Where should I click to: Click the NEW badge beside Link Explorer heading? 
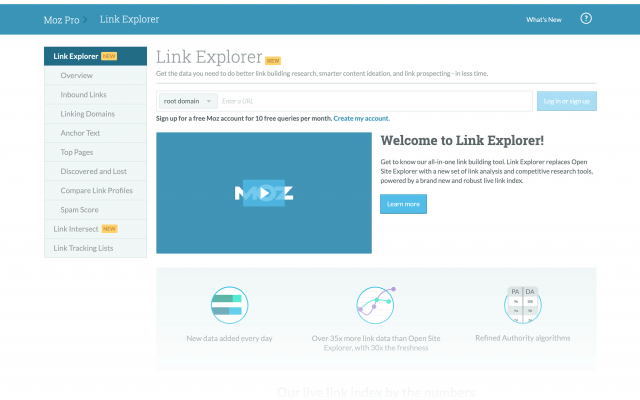coord(273,61)
